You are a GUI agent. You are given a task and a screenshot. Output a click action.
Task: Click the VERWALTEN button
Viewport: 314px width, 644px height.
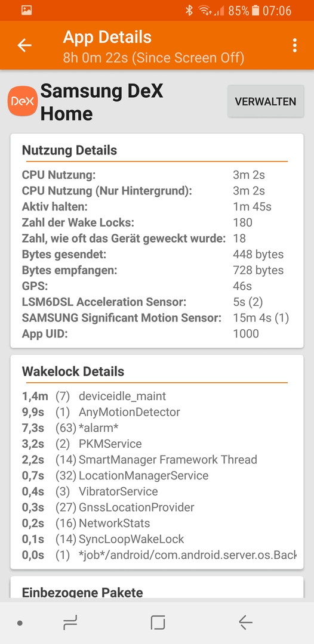pos(266,101)
